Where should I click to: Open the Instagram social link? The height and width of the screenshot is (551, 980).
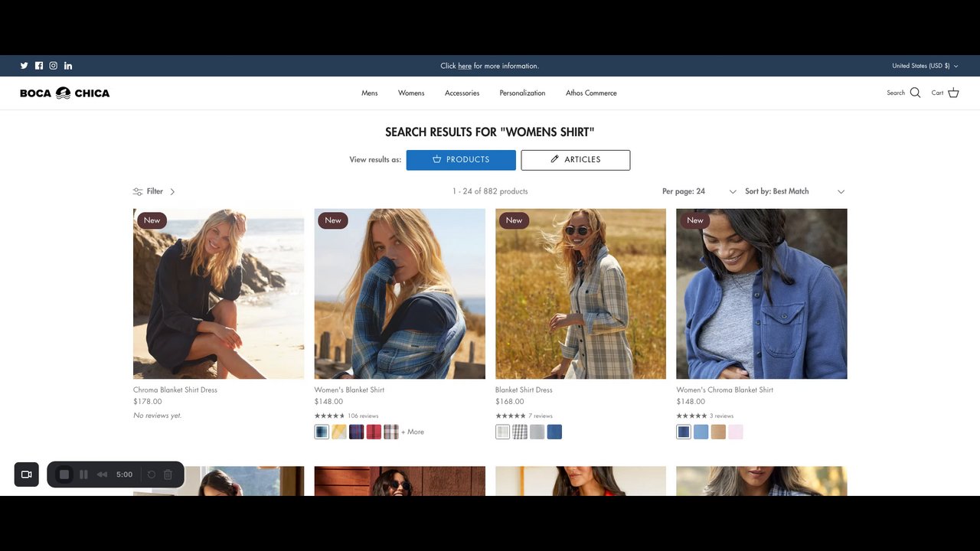(54, 66)
